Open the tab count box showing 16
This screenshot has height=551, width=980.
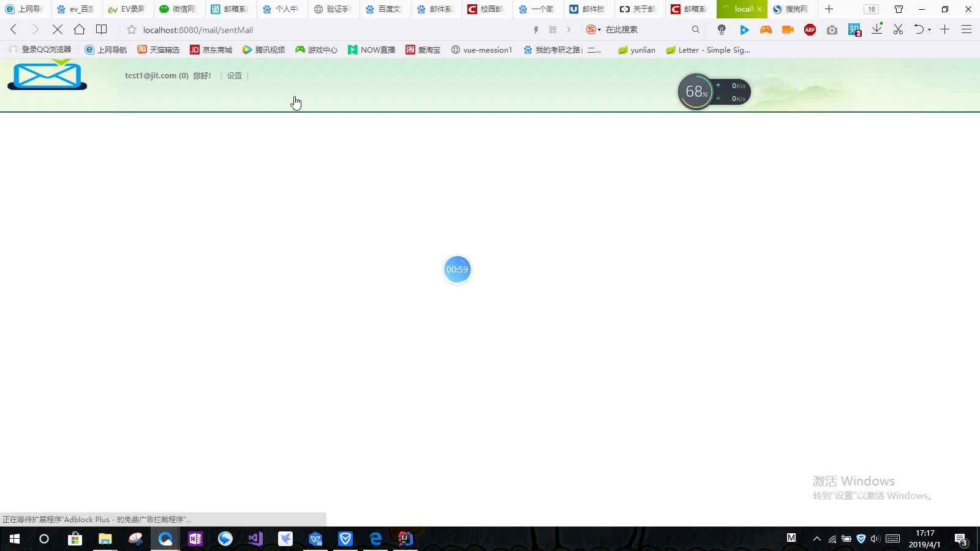[871, 9]
